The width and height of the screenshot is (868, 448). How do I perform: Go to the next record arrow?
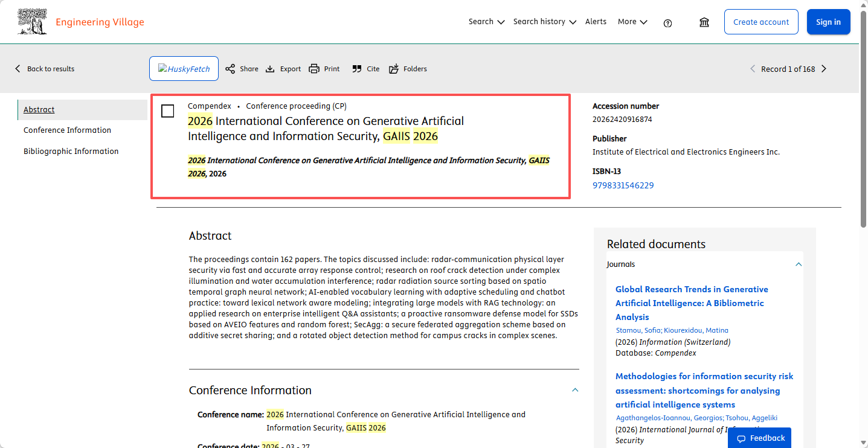824,69
